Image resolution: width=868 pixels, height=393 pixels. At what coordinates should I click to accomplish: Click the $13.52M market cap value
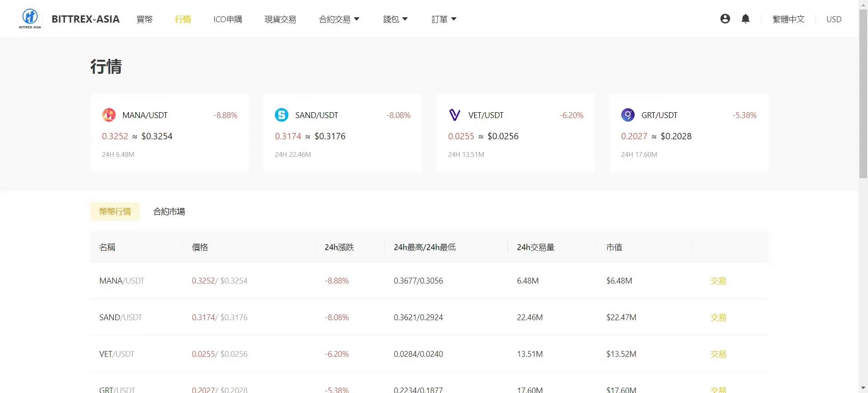[622, 354]
